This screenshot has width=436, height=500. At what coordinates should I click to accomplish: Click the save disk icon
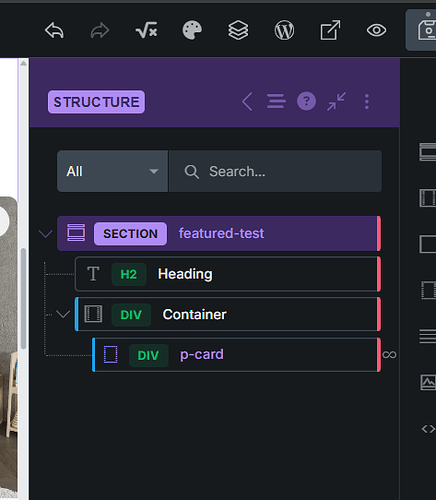click(x=425, y=30)
